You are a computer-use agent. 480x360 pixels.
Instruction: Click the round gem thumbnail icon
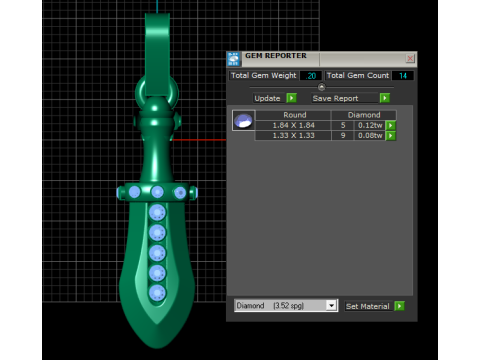coord(243,120)
